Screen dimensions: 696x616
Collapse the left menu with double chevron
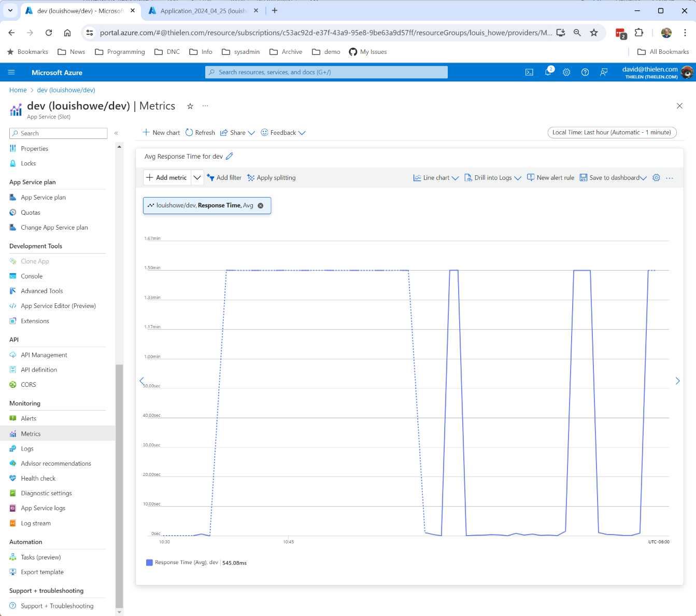pyautogui.click(x=116, y=133)
